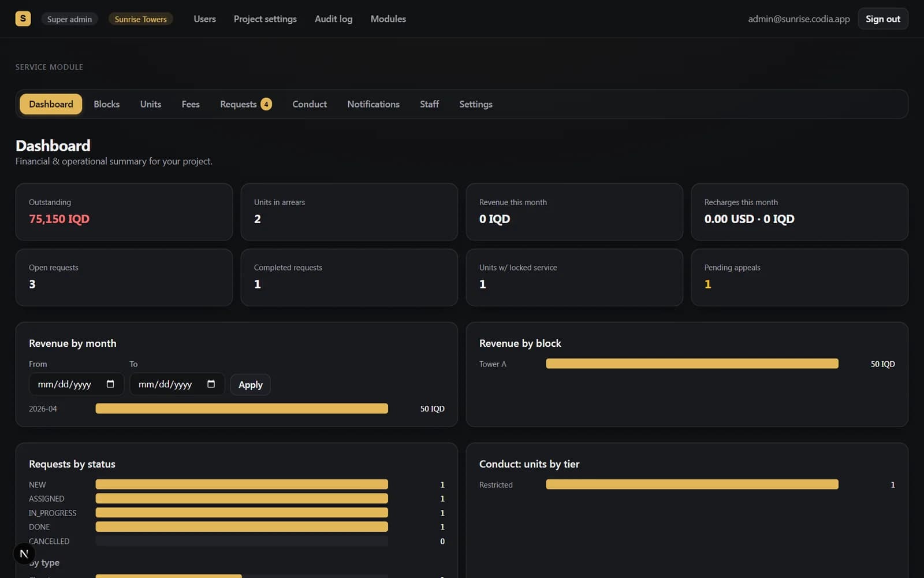Switch to the Dashboard tab
924x578 pixels.
tap(51, 104)
